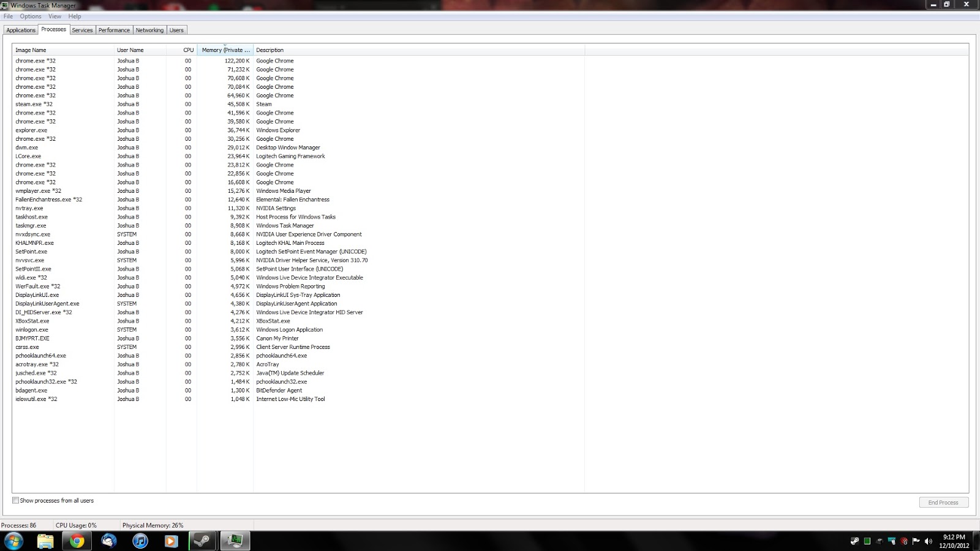Sort by the User Name column

[x=140, y=50]
